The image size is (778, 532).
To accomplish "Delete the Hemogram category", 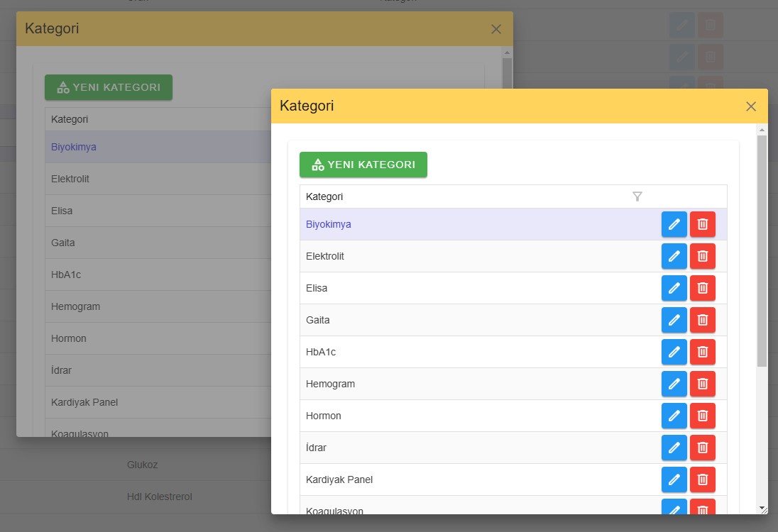I will 703,384.
